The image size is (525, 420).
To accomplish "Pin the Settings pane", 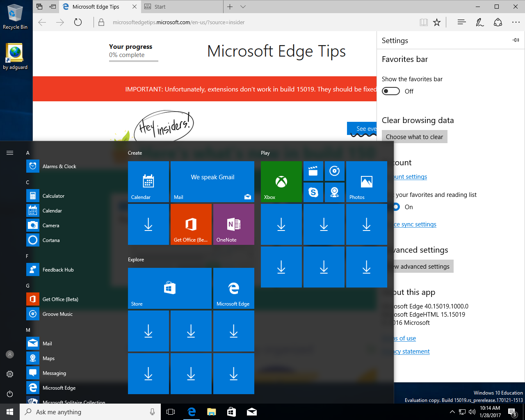I will tap(516, 40).
